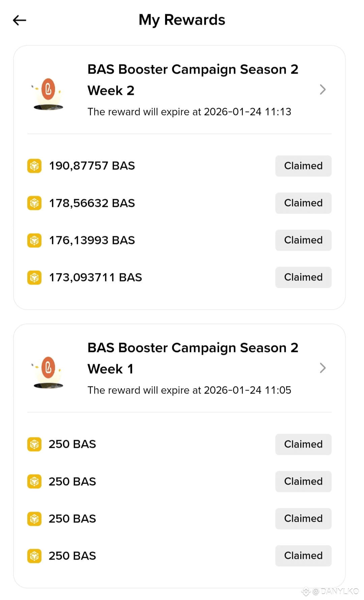Click BAS coin icon beside 178,56632 BAS
This screenshot has width=364, height=600.
[34, 203]
